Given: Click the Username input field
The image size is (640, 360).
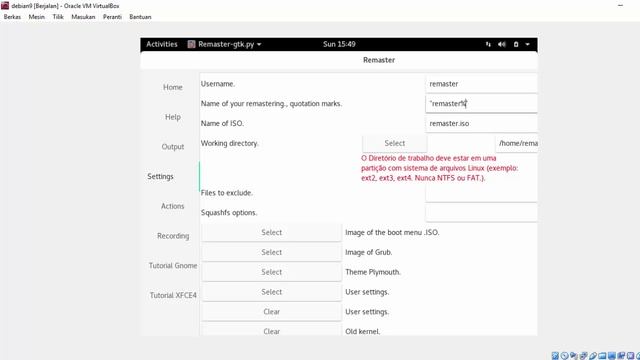Looking at the screenshot, I should point(481,84).
